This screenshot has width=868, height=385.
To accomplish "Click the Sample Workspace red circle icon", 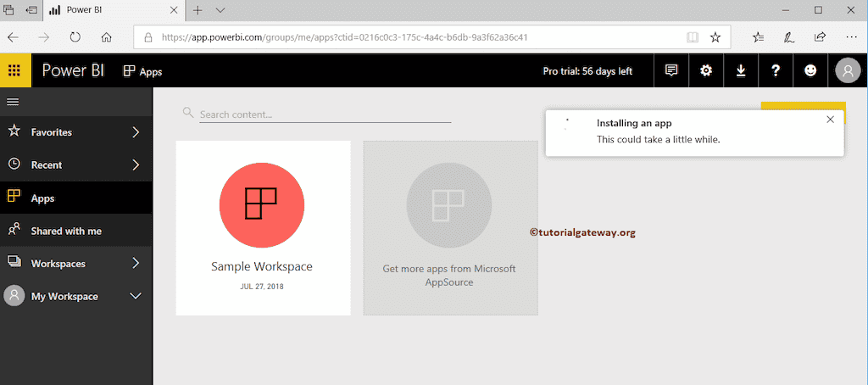I will coord(262,205).
